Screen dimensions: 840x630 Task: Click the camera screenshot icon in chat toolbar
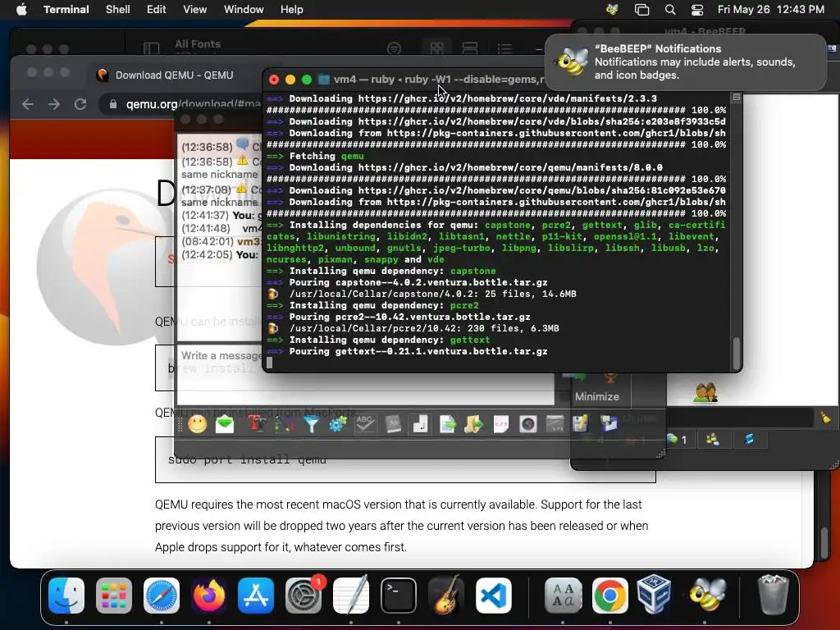pyautogui.click(x=527, y=424)
